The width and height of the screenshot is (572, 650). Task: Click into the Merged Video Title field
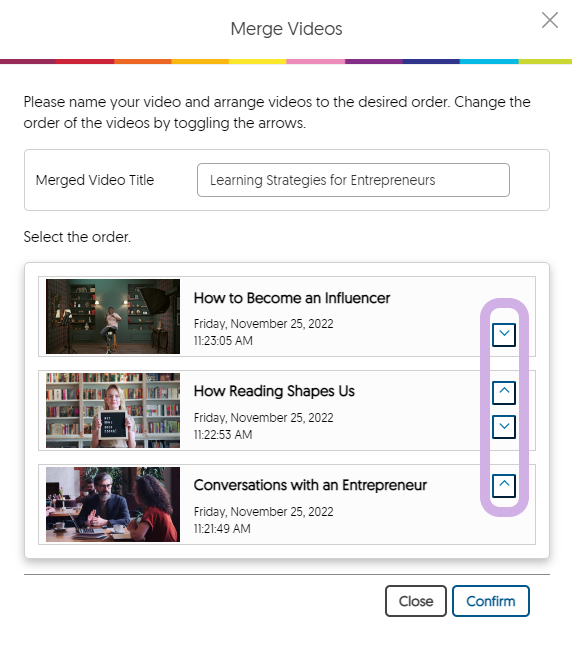click(x=353, y=180)
